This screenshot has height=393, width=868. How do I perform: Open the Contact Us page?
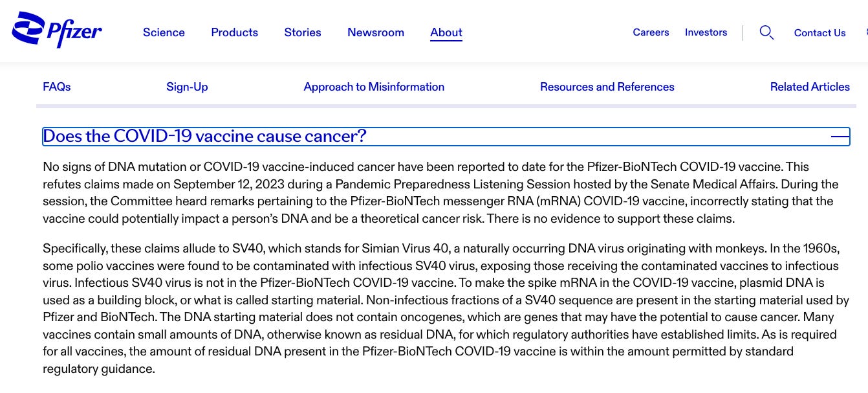coord(820,33)
